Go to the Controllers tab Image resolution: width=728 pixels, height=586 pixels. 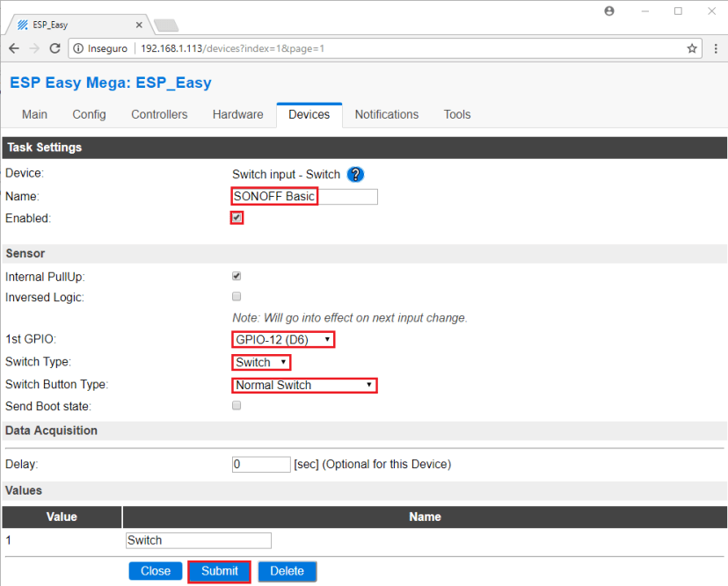(x=159, y=114)
